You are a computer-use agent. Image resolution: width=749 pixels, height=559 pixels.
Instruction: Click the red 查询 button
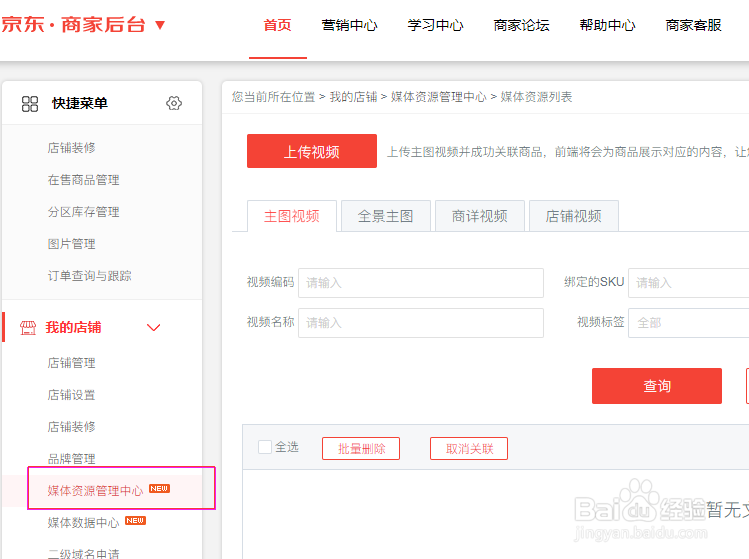[657, 386]
